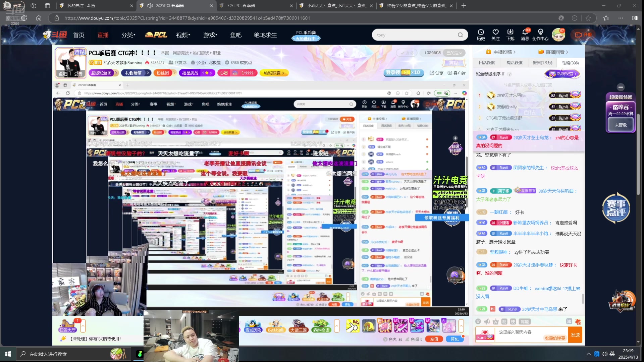Click the 充值 recharge button

[434, 339]
